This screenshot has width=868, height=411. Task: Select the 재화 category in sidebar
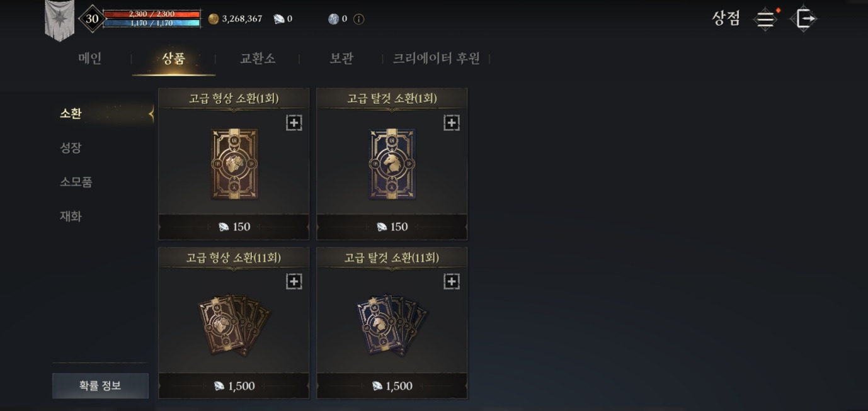pos(71,216)
